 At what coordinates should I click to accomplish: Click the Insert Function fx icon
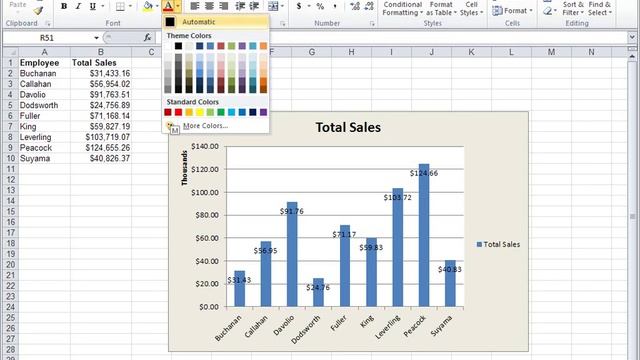click(147, 38)
